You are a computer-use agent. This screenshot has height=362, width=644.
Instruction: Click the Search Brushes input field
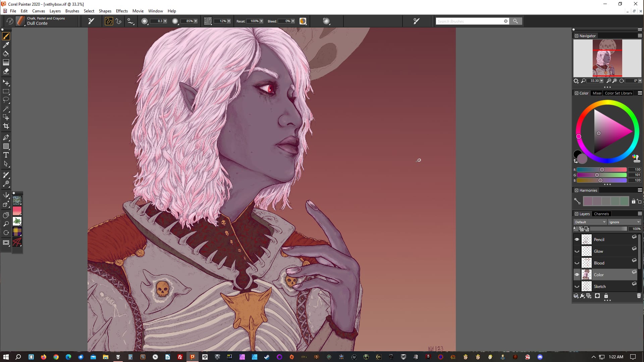pyautogui.click(x=470, y=21)
